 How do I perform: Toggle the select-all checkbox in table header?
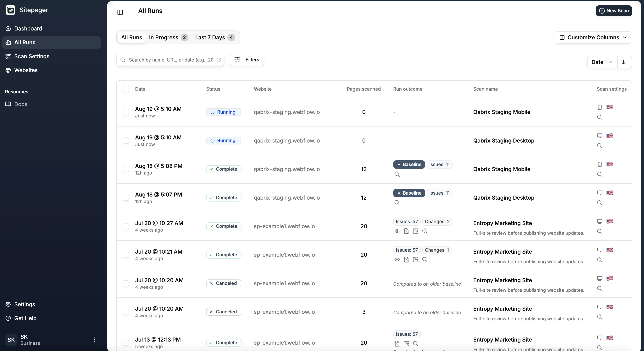point(126,89)
